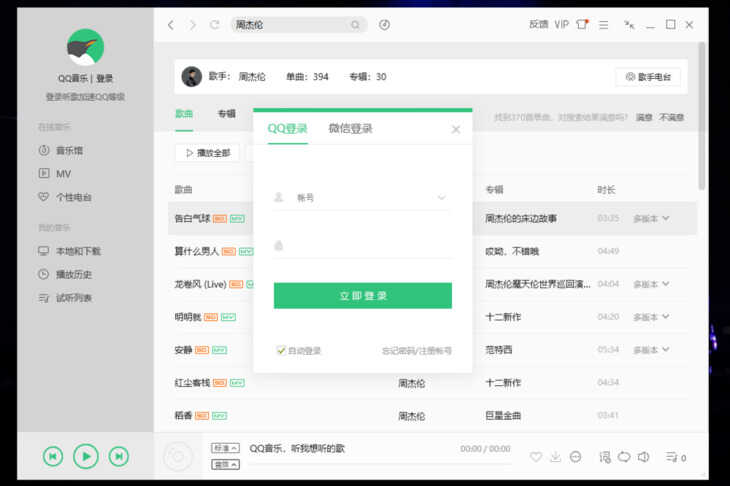Click the heart icon to favorite the song
This screenshot has width=730, height=486.
[x=536, y=457]
